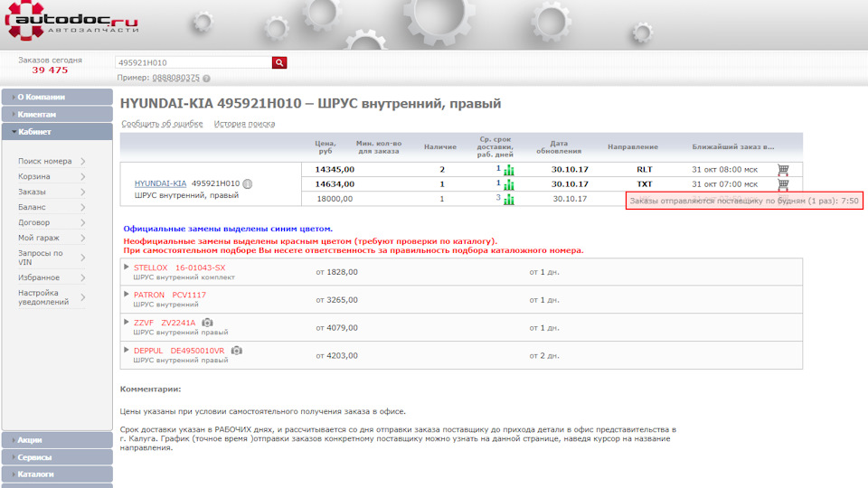This screenshot has height=488, width=868.
Task: Expand the О Компании sidebar section
Action: [57, 97]
